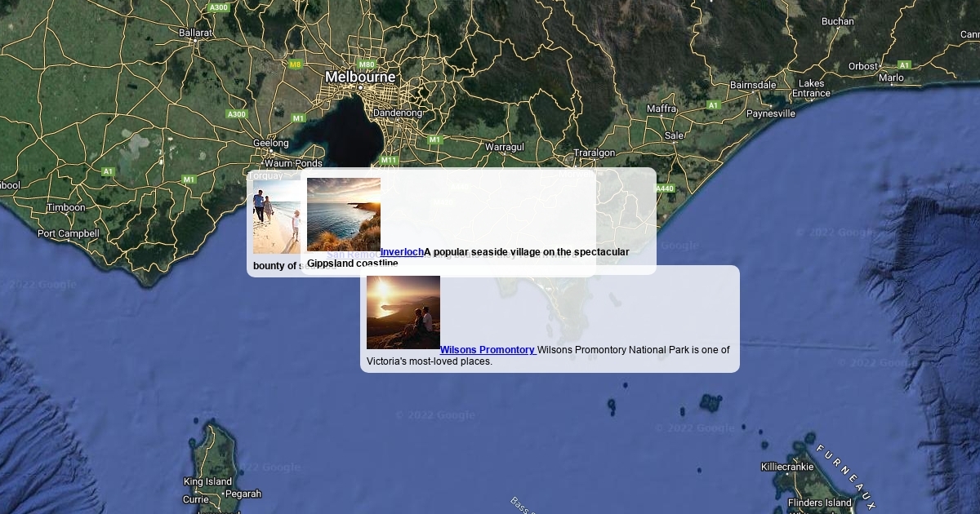Click the Maffra map label

coord(661,109)
